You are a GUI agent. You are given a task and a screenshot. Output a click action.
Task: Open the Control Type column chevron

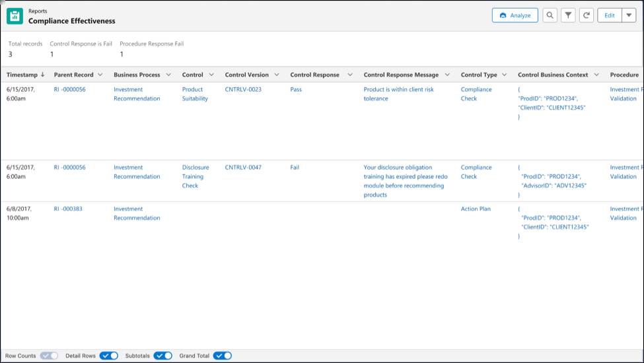505,75
